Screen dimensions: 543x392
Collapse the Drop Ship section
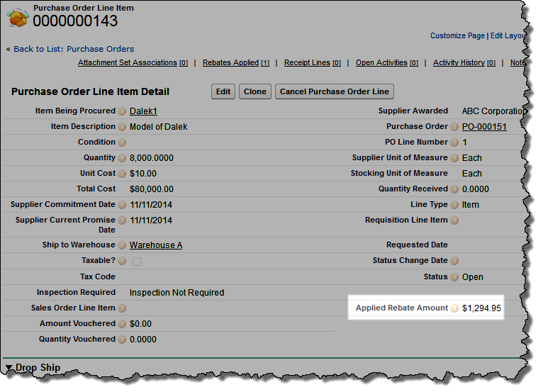click(x=9, y=368)
